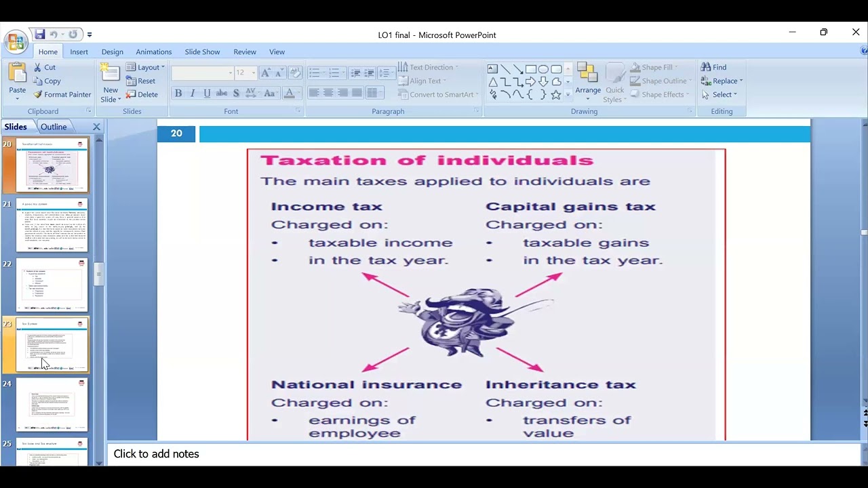Convert text to SmartArt
Screen dimensions: 868x488
(x=438, y=94)
